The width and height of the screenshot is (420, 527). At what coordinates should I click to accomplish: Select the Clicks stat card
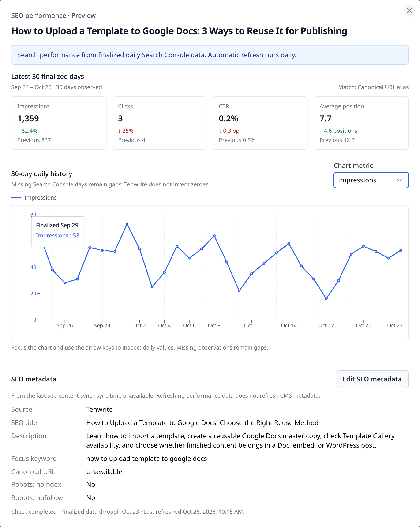point(160,123)
